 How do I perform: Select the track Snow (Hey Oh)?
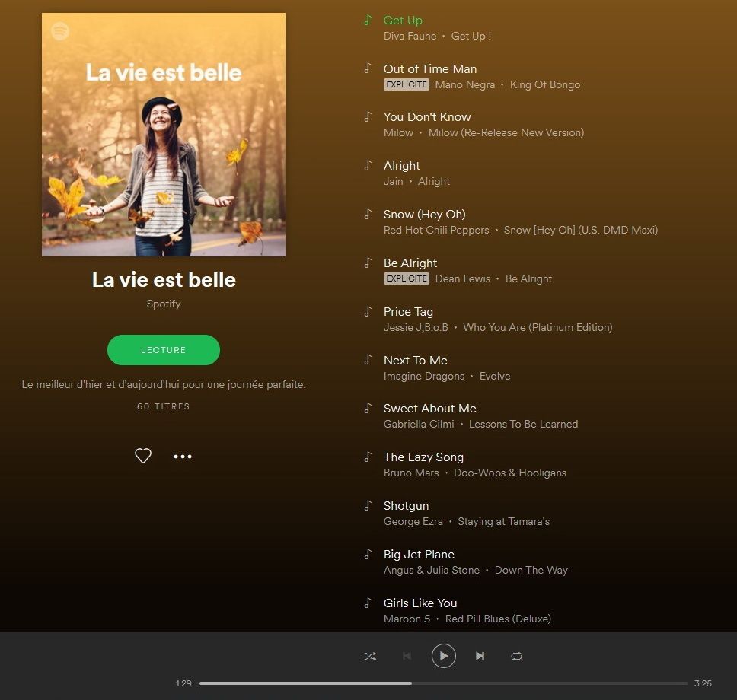point(424,215)
